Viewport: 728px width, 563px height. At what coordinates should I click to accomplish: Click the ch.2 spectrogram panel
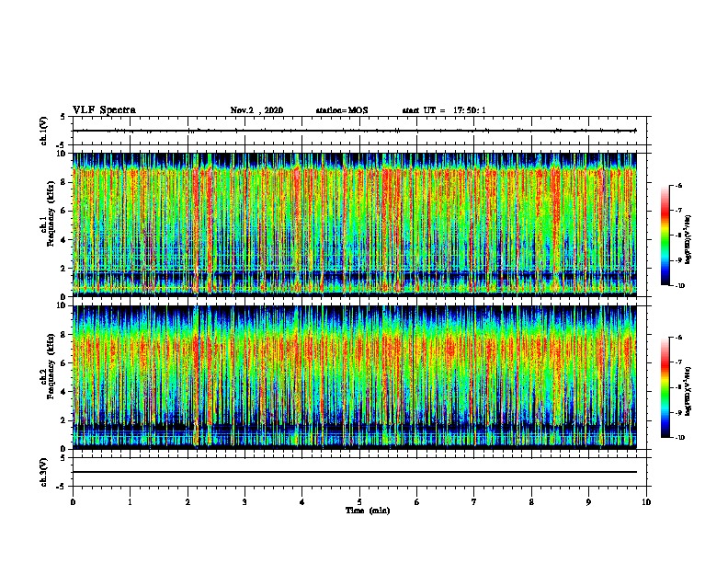coord(355,377)
